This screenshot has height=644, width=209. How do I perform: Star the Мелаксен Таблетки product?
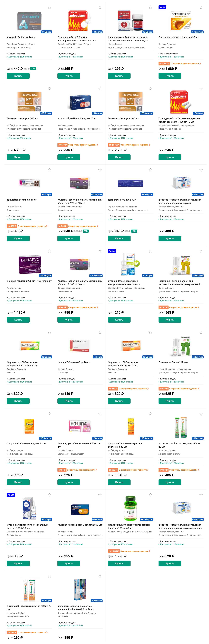coord(100,576)
